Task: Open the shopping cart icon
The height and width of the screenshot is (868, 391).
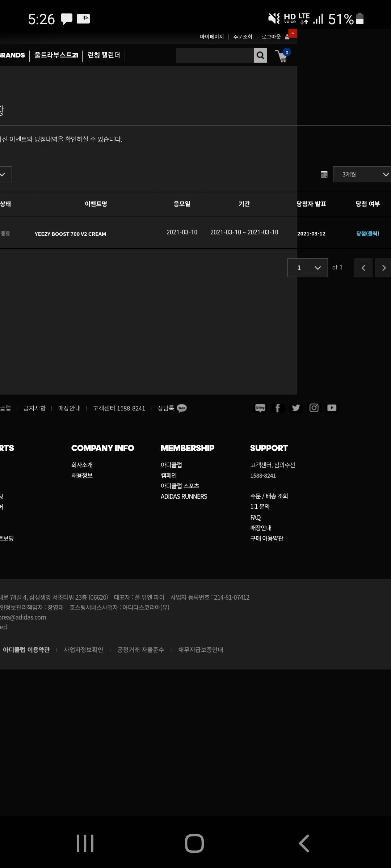Action: (x=282, y=56)
